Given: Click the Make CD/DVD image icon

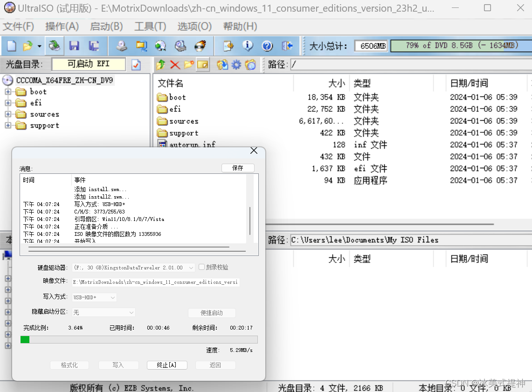Looking at the screenshot, I should tap(122, 46).
